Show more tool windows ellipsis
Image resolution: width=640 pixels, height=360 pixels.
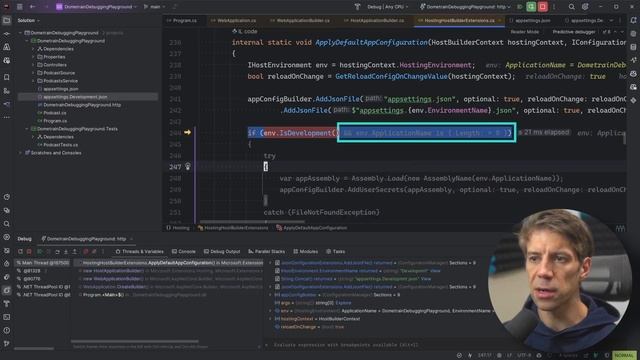7,117
